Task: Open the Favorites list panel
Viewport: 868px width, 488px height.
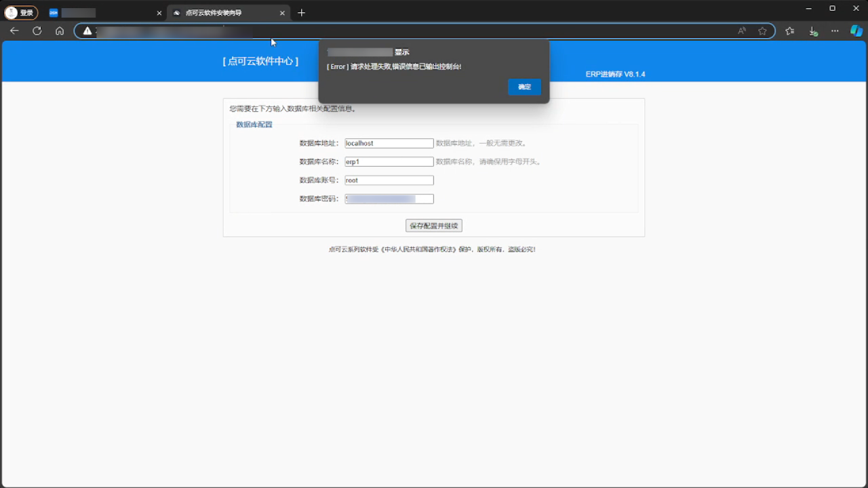Action: [x=790, y=31]
